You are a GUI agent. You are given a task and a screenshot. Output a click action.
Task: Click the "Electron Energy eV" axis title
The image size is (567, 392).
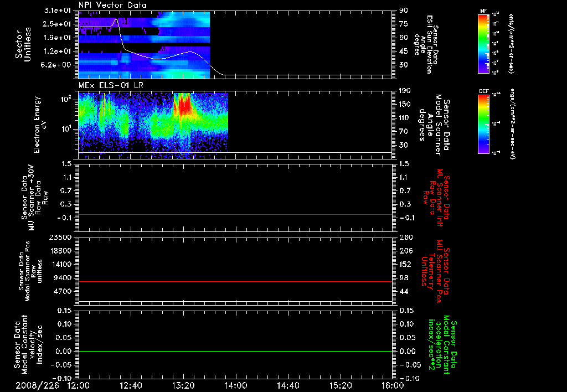point(40,125)
